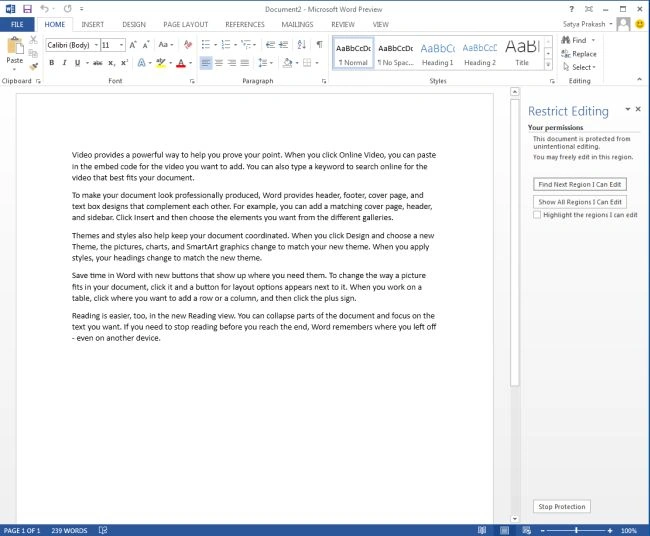
Task: Toggle Show paragraph marks pilcrow
Action: pos(319,44)
